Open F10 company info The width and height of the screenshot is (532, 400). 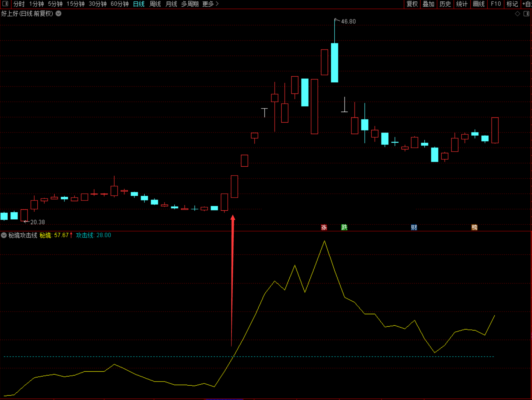pos(496,4)
